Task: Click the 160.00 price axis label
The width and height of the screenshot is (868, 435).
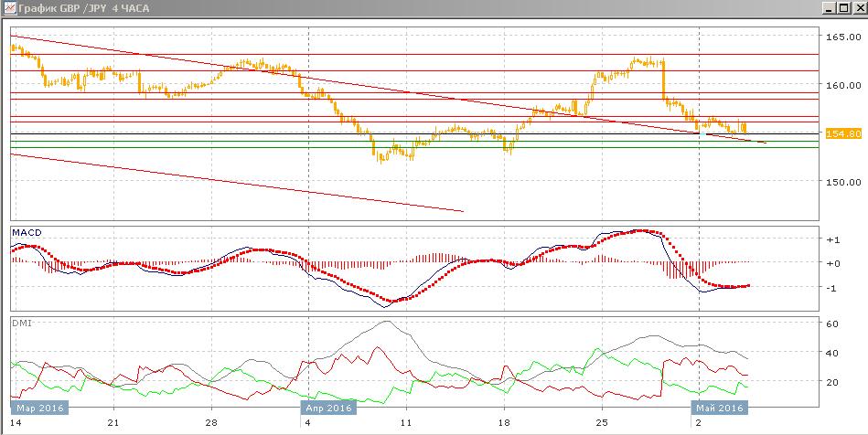Action: [843, 85]
